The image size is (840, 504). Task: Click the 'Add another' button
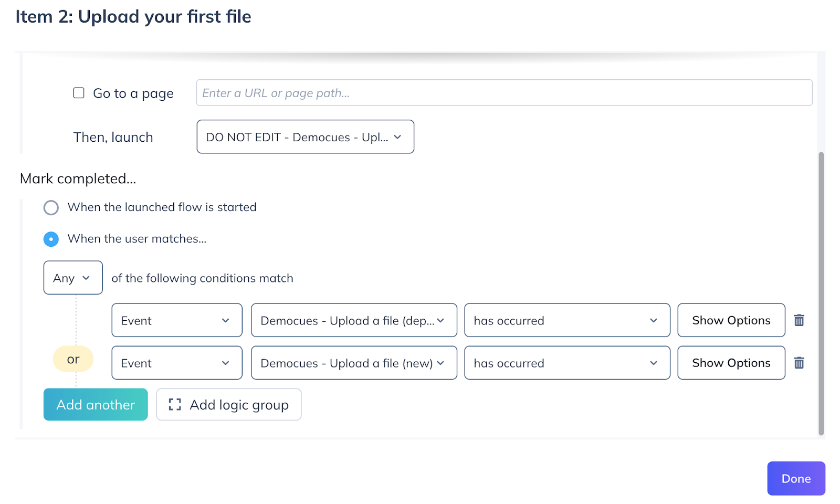click(x=96, y=404)
